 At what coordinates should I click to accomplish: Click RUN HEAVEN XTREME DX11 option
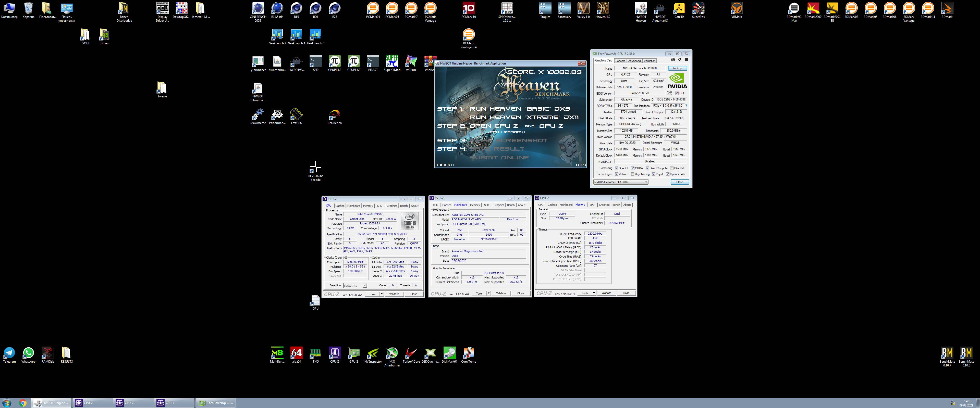click(524, 118)
